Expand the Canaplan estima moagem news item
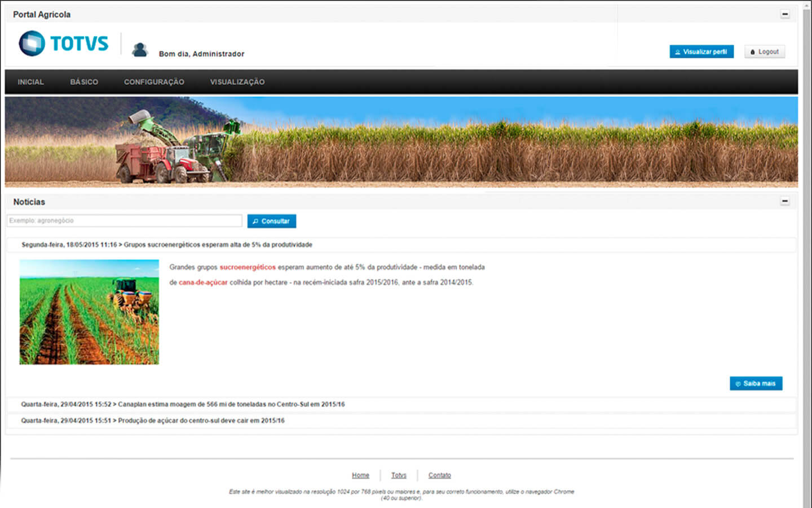The image size is (812, 508). [x=183, y=404]
